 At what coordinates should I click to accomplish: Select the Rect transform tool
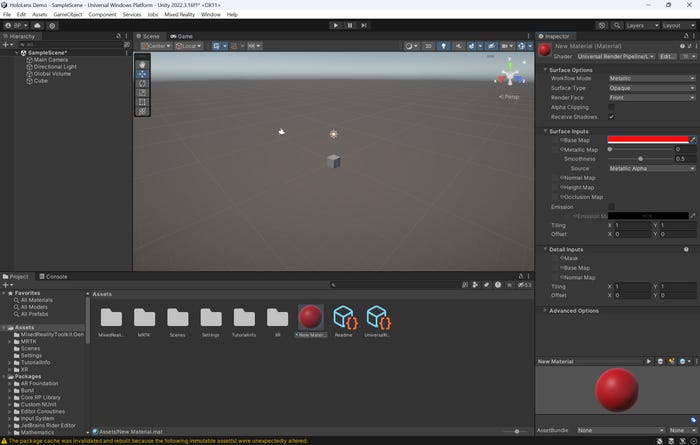[142, 102]
